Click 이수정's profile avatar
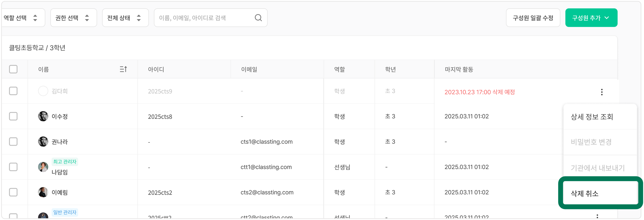Viewport: 644px width, 220px height. pyautogui.click(x=43, y=116)
